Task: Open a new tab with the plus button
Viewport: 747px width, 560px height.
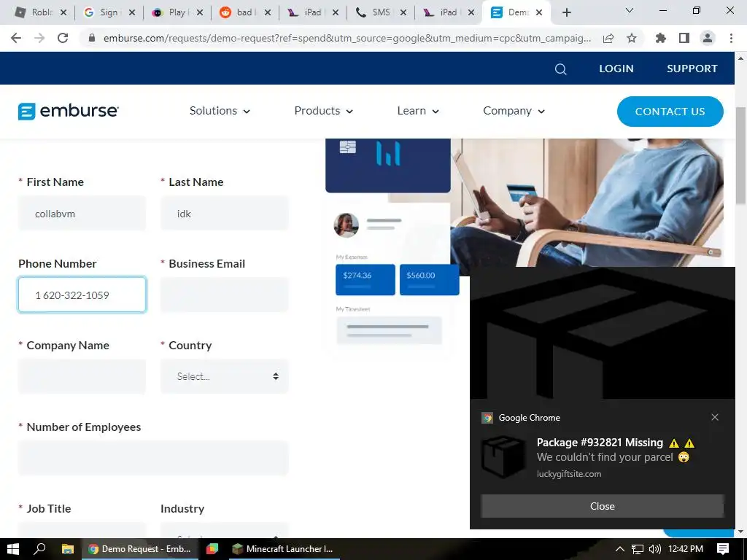Action: 566,12
